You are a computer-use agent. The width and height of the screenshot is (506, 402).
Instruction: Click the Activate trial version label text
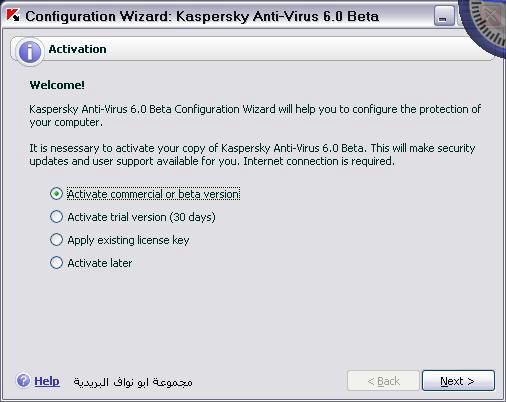point(141,217)
